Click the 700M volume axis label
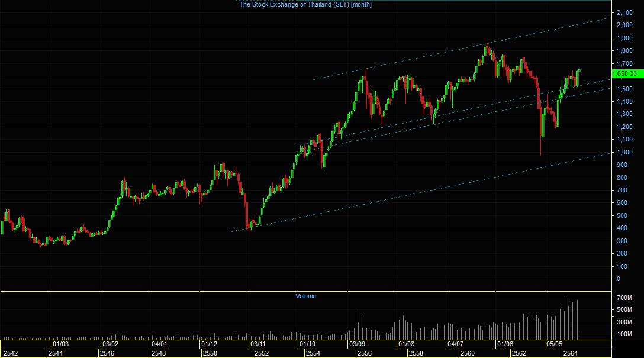This screenshot has width=644, height=358. (x=624, y=298)
